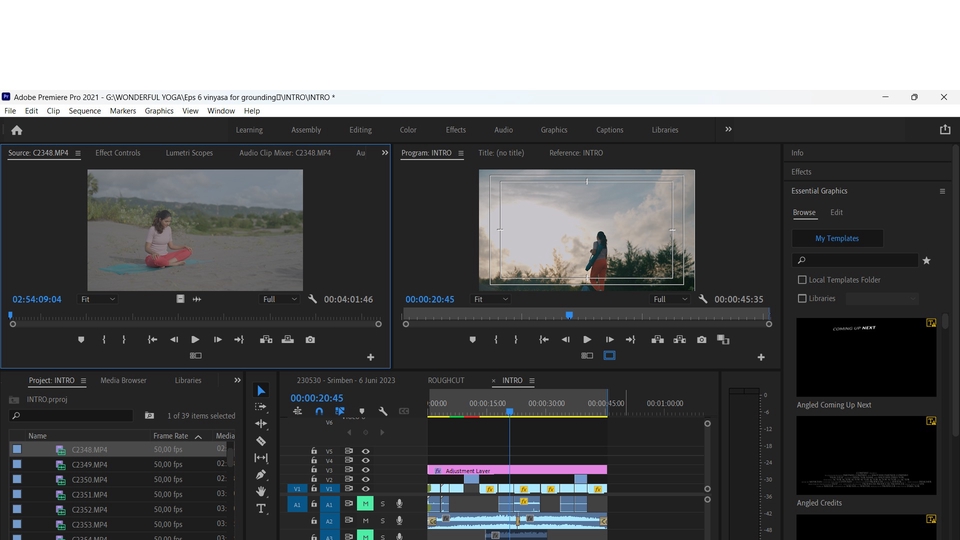Play the Program monitor sequence

pos(587,339)
